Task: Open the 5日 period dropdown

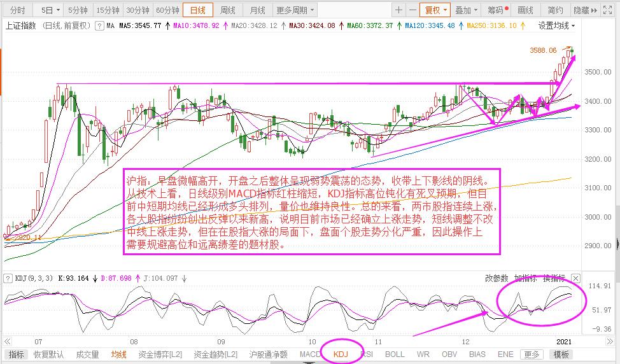Action: coord(52,10)
